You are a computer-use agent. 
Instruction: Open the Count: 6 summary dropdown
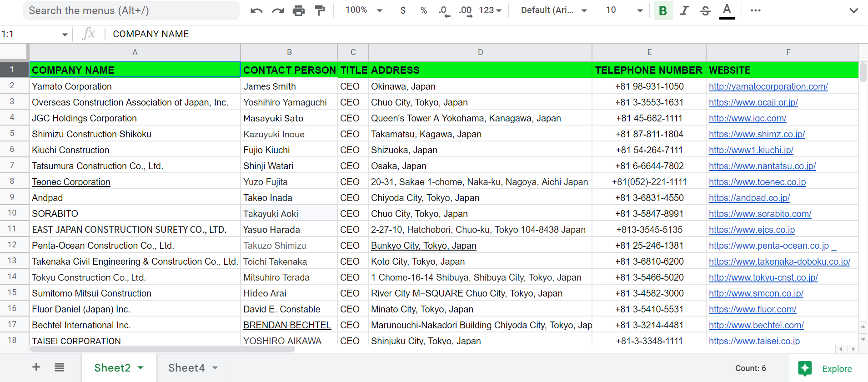[x=751, y=368]
